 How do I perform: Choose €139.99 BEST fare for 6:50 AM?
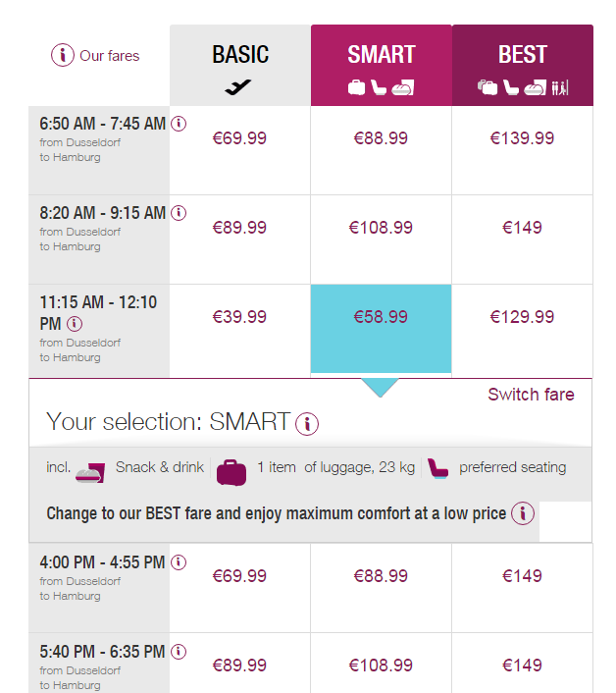pos(522,138)
